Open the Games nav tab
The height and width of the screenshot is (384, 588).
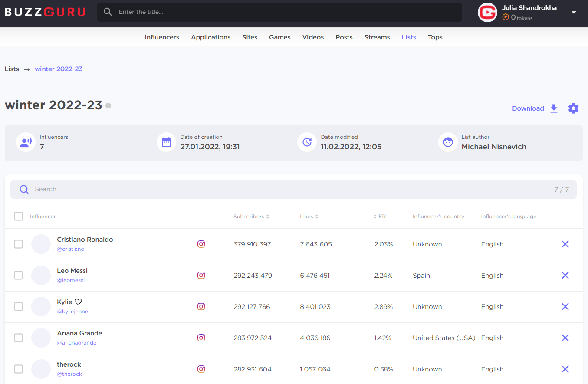click(280, 37)
